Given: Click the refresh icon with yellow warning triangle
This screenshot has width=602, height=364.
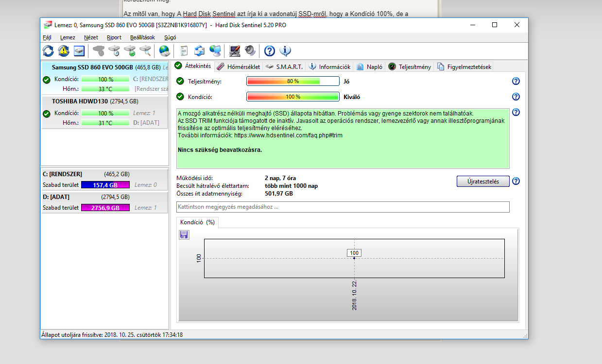Looking at the screenshot, I should [64, 50].
